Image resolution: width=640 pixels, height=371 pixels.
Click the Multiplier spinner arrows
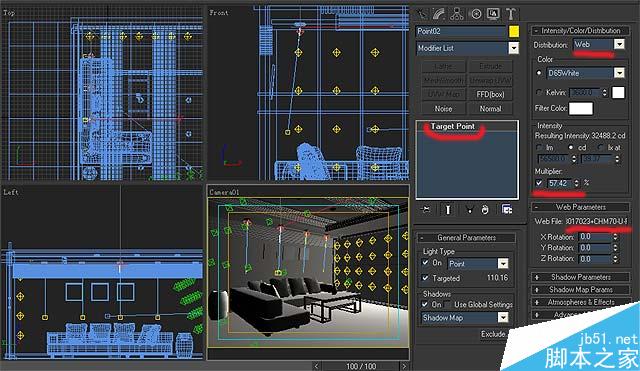coord(577,183)
